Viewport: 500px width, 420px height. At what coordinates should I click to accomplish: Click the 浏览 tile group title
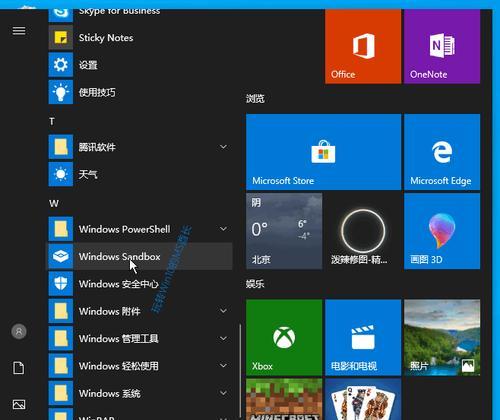coord(255,99)
